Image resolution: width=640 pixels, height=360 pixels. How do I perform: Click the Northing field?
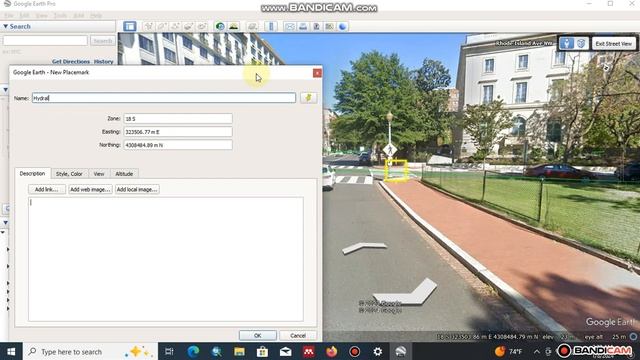click(x=178, y=145)
